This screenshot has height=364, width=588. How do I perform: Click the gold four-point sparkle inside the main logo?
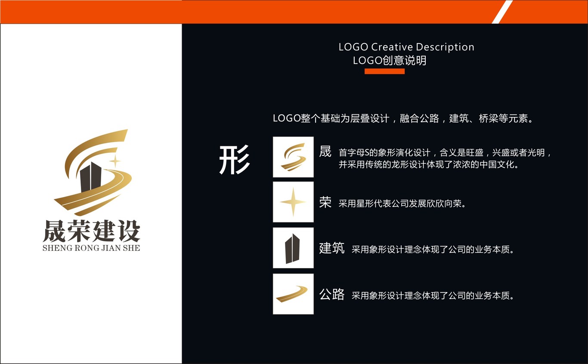pyautogui.click(x=115, y=161)
